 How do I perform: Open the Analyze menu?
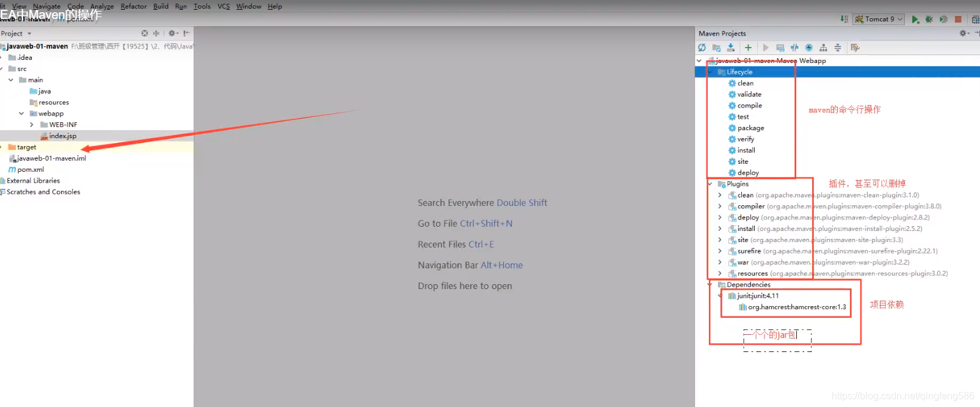point(102,6)
